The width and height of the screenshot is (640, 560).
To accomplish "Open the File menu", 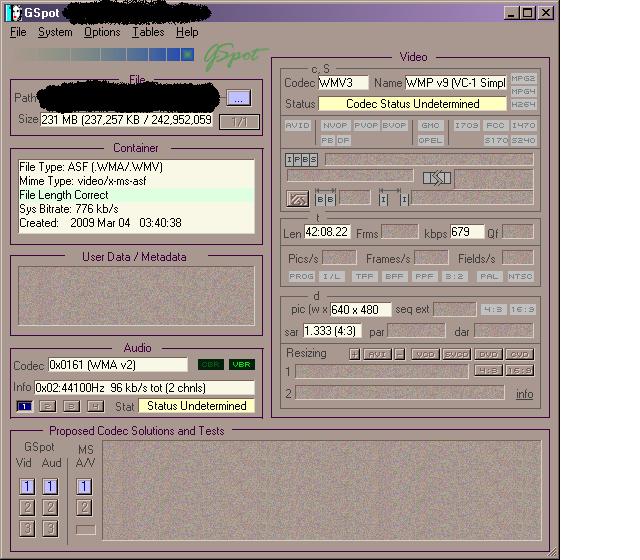I will [x=18, y=32].
